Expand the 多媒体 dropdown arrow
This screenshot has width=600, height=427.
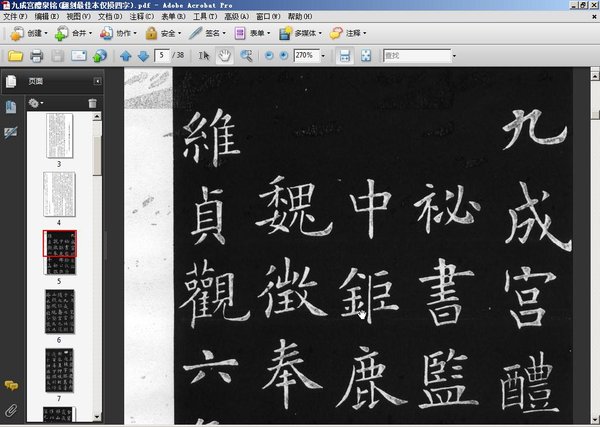pos(320,34)
